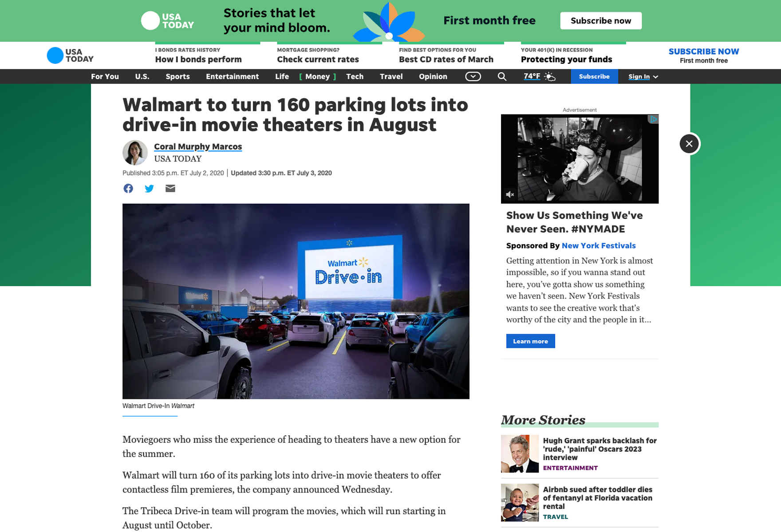This screenshot has height=532, width=781.
Task: Open weather forecast sun-cloud icon
Action: pos(550,76)
